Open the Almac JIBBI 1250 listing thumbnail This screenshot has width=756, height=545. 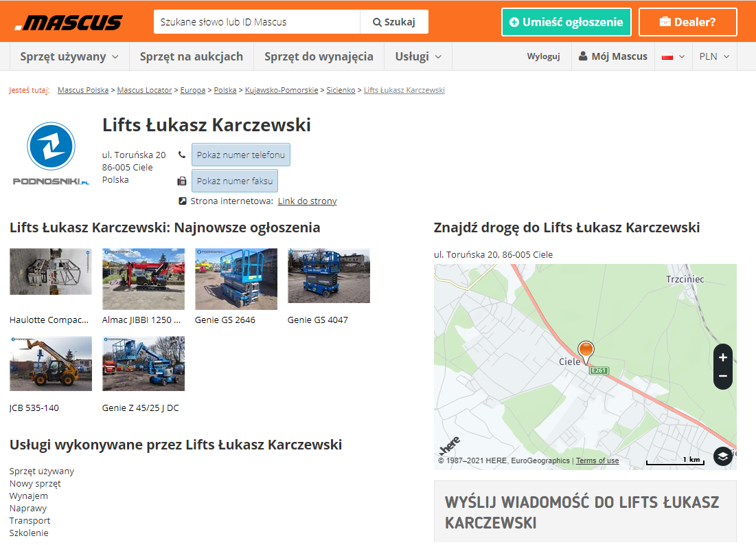[x=144, y=279]
